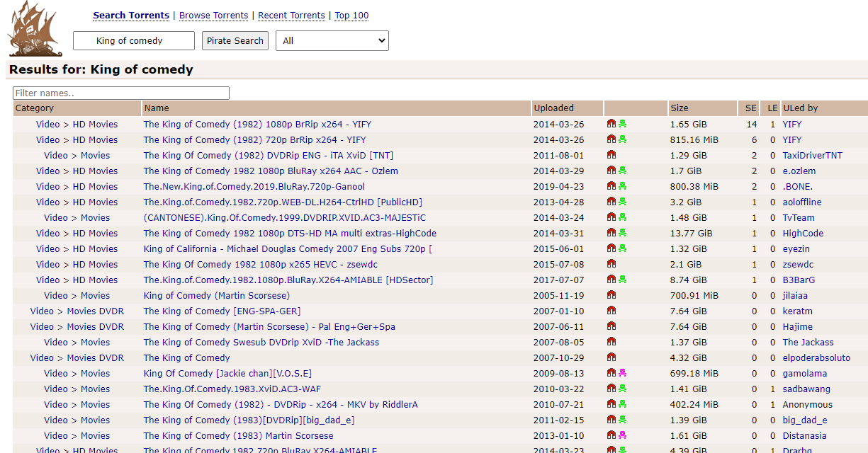Click green skull icon in the e.ozlem row
Viewport: 868px width, 453px height.
[x=622, y=171]
